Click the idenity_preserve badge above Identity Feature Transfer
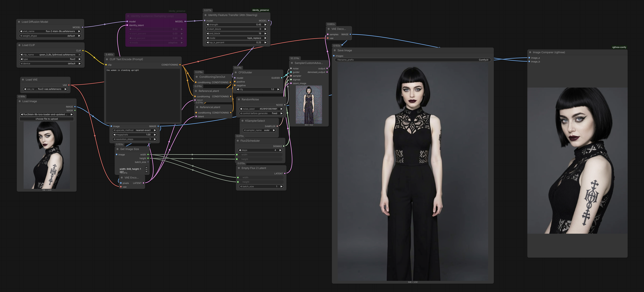This screenshot has width=644, height=292. tap(261, 10)
